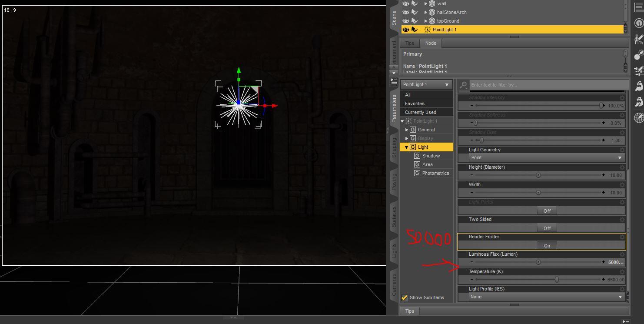Click the Temperature (K) slider handle

557,280
